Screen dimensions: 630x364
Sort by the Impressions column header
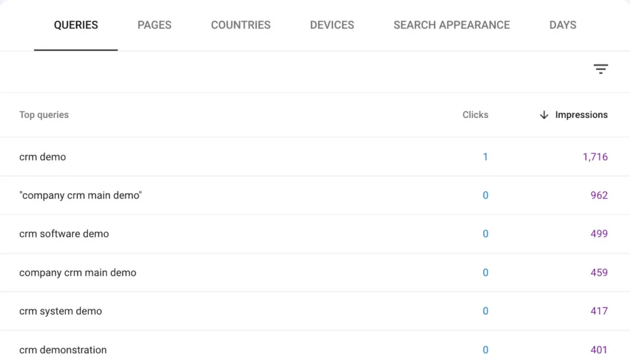[581, 115]
